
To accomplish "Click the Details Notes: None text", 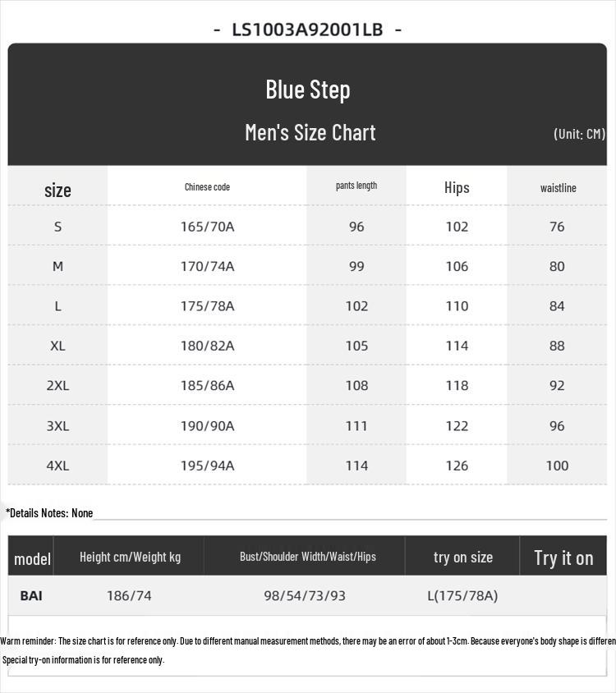I will pyautogui.click(x=49, y=513).
